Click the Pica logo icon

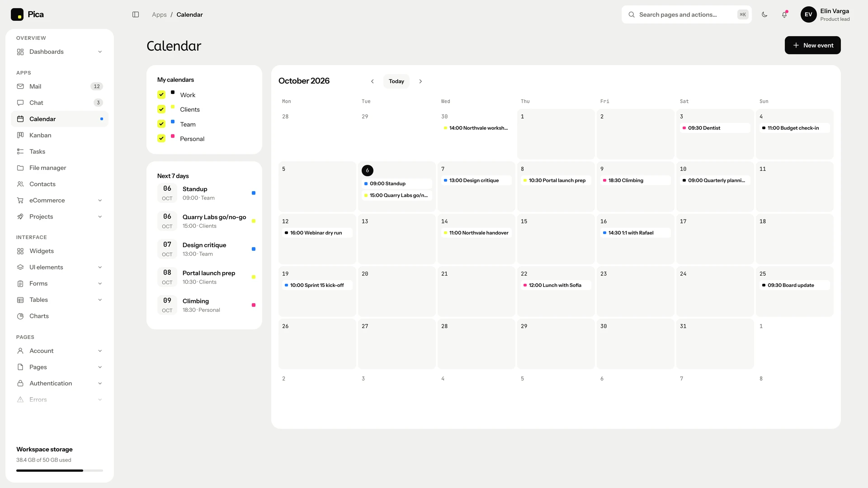(x=17, y=14)
